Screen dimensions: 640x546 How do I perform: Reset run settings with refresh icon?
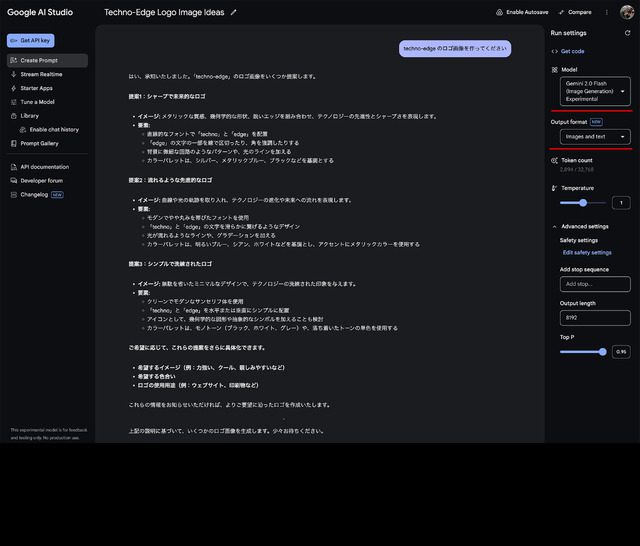click(627, 33)
